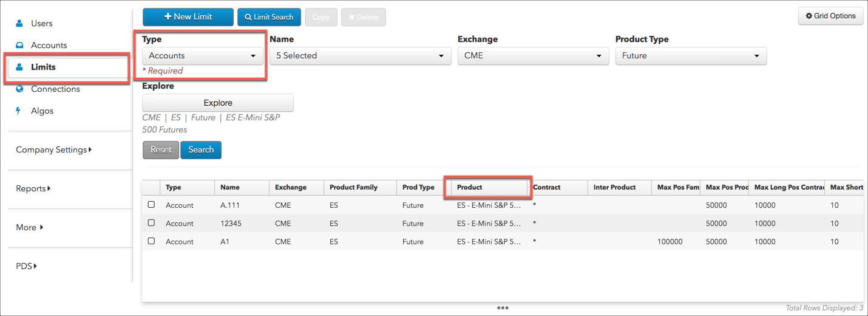Click the 10000 value in the A.111 row
Screen dimensions: 868x316
765,205
